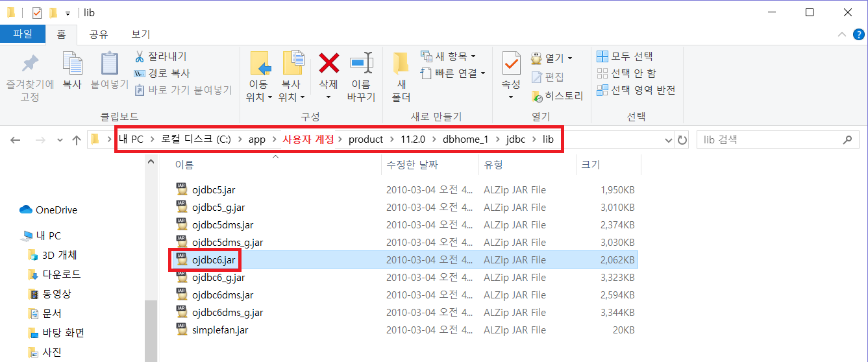Click 선택 안 함 select none
868x362 pixels.
(x=626, y=73)
